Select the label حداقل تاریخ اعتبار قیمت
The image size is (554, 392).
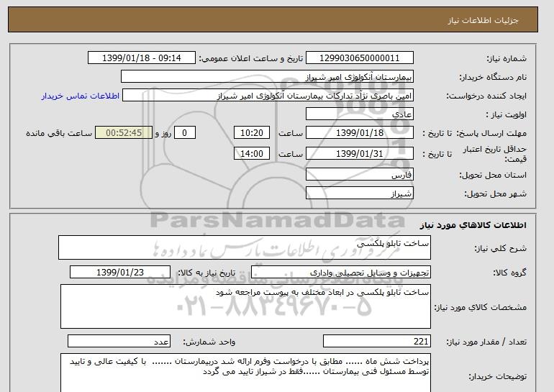pyautogui.click(x=495, y=154)
